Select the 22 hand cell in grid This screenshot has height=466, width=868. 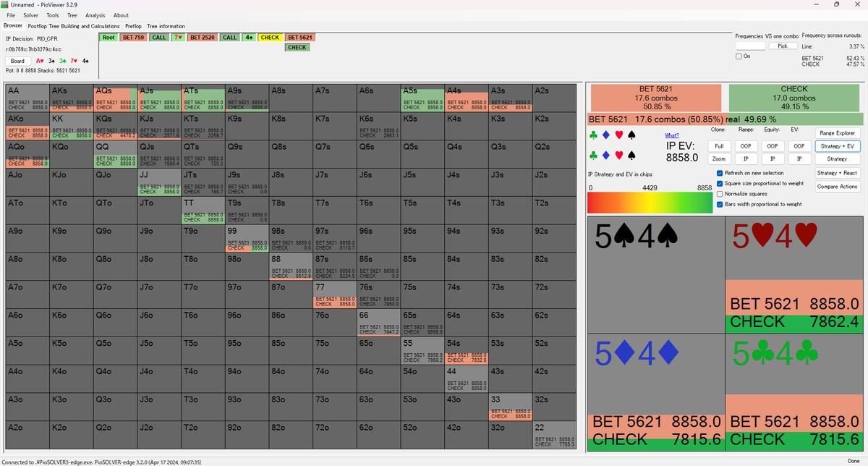pyautogui.click(x=554, y=434)
